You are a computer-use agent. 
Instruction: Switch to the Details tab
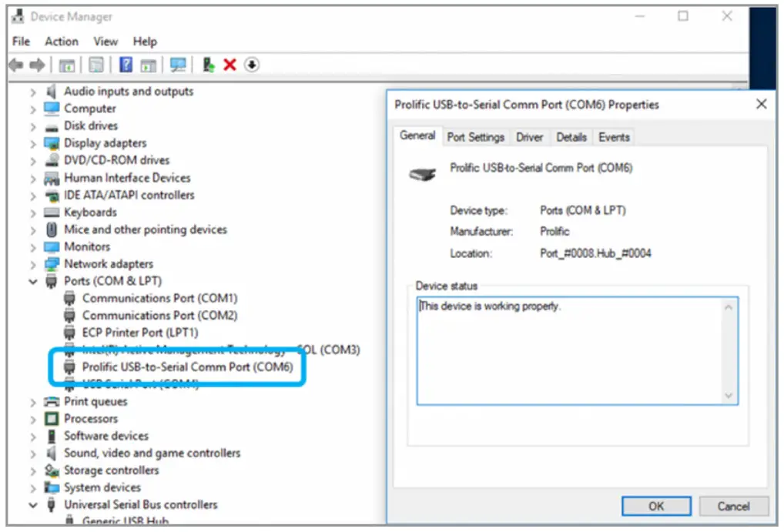571,137
